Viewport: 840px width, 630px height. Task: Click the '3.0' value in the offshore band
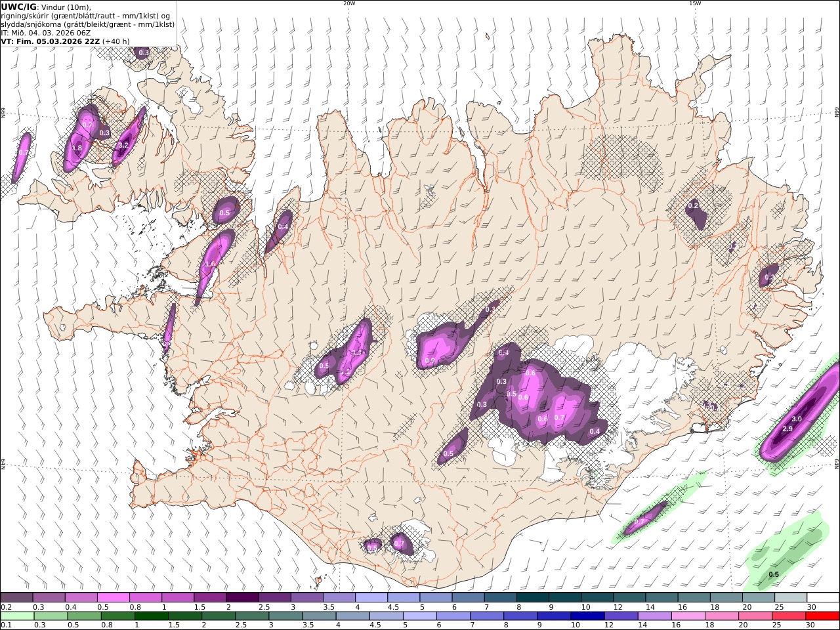coord(797,419)
